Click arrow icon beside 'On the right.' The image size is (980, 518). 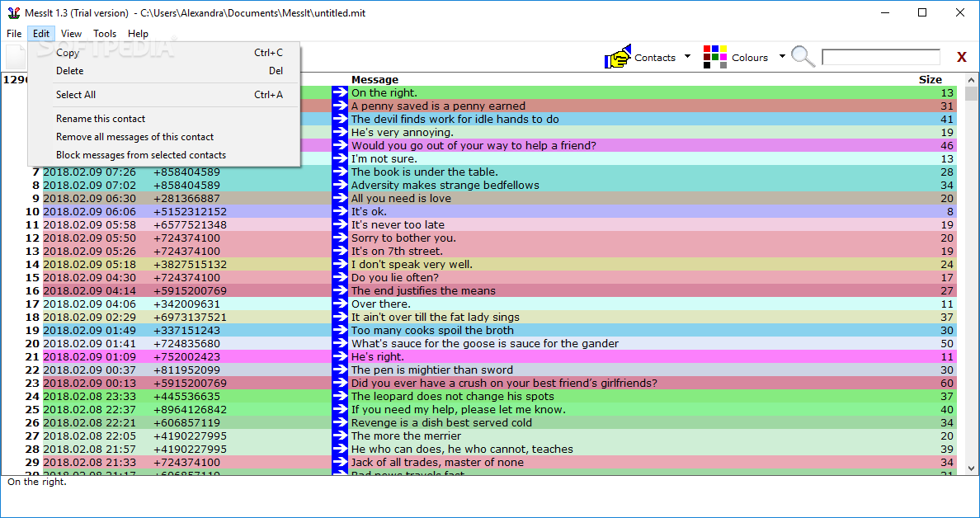(x=339, y=92)
